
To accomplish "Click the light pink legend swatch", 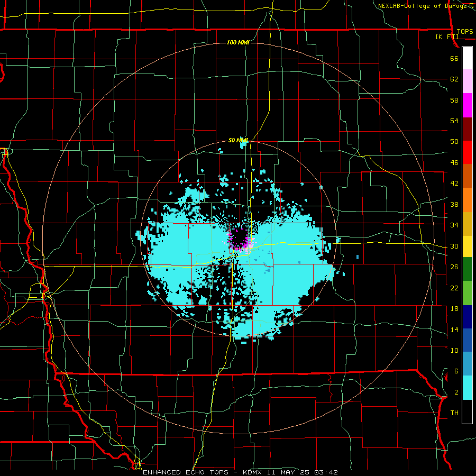I will pyautogui.click(x=467, y=81).
